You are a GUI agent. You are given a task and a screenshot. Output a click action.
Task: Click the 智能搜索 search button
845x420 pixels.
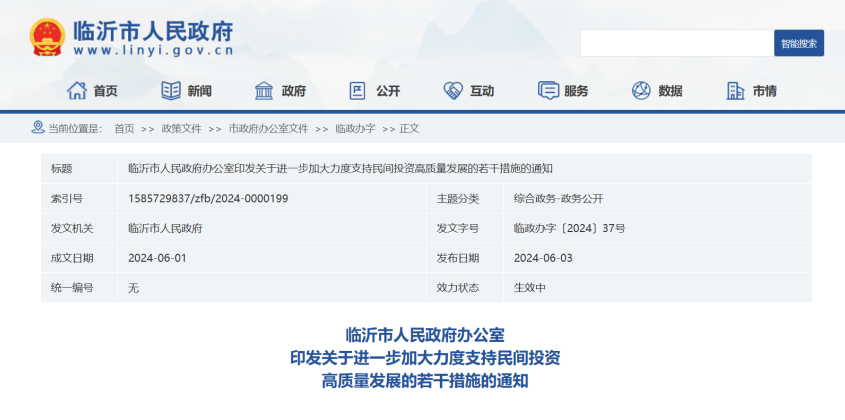tap(799, 43)
